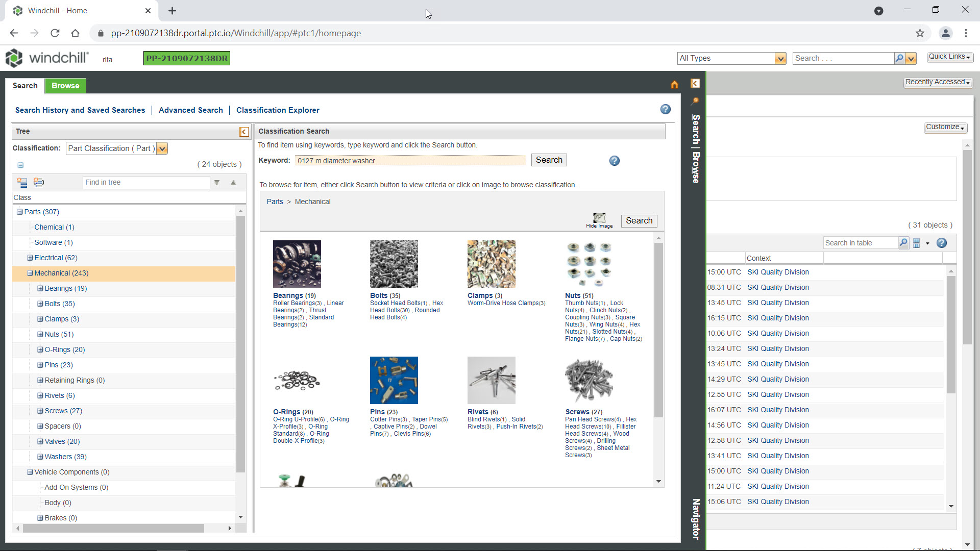Collapse the Vehicle Components node
This screenshot has width=980, height=551.
[x=30, y=472]
